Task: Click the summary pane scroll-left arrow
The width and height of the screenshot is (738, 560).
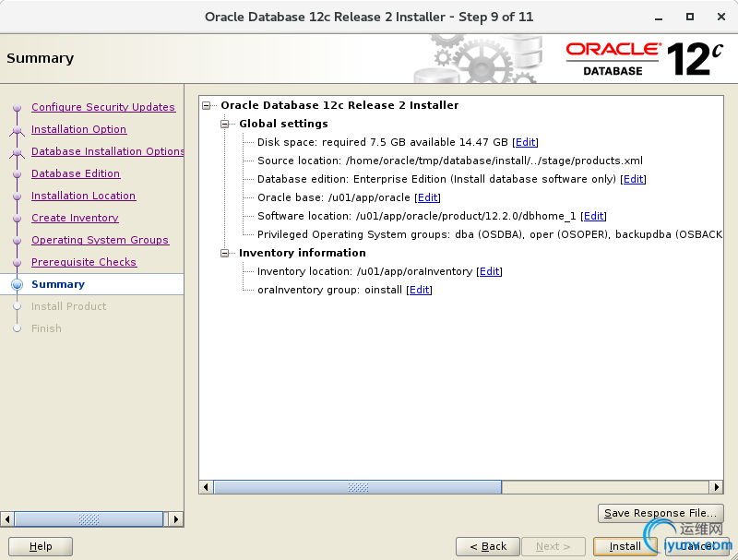Action: [x=206, y=487]
